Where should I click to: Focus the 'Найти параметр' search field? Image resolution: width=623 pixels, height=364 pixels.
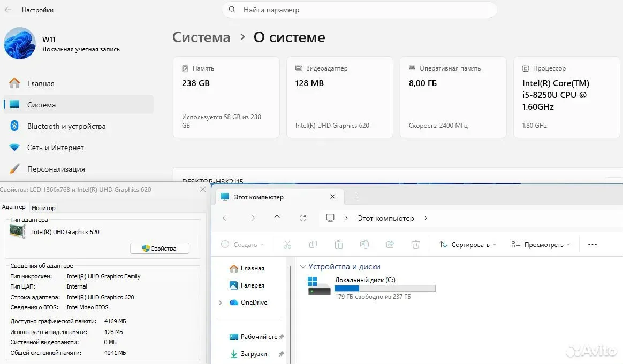360,10
